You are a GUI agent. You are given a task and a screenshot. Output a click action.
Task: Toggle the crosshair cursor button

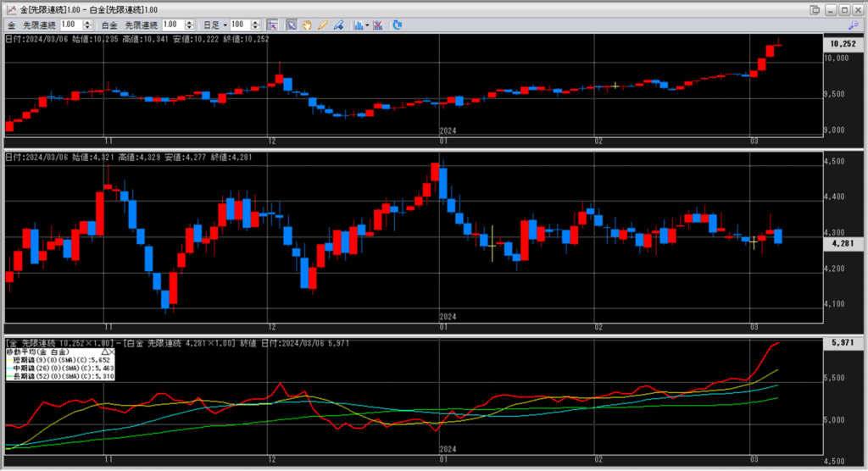pos(271,25)
